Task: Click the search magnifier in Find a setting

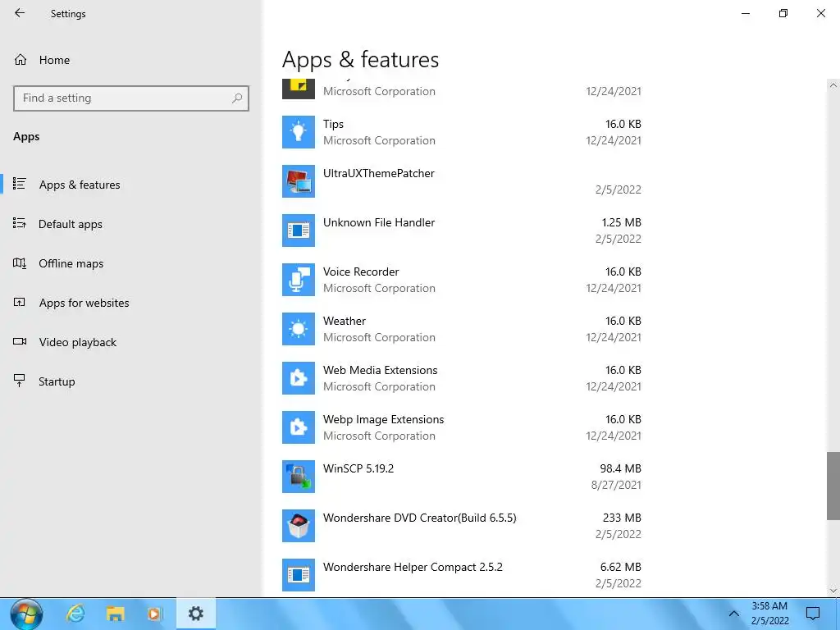Action: pos(237,98)
